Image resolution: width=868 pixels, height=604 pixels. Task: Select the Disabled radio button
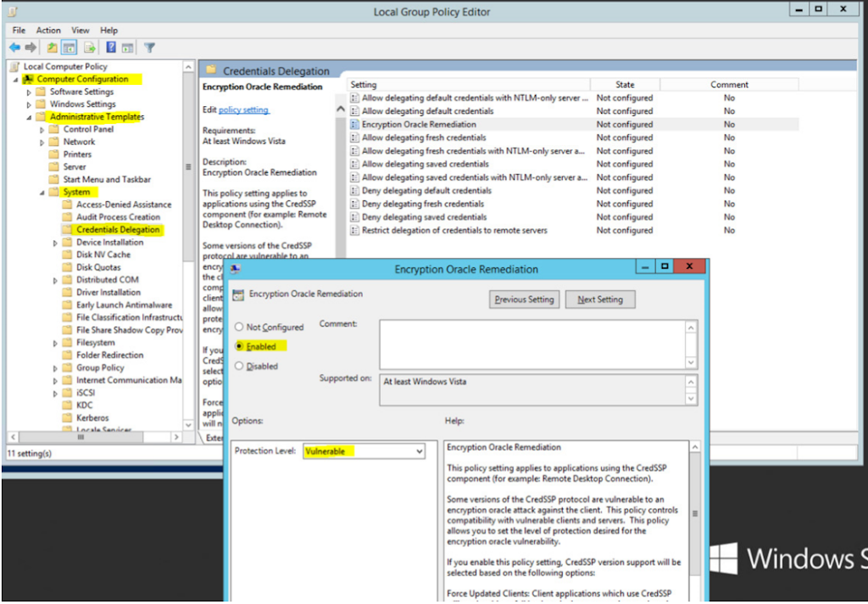coord(239,366)
